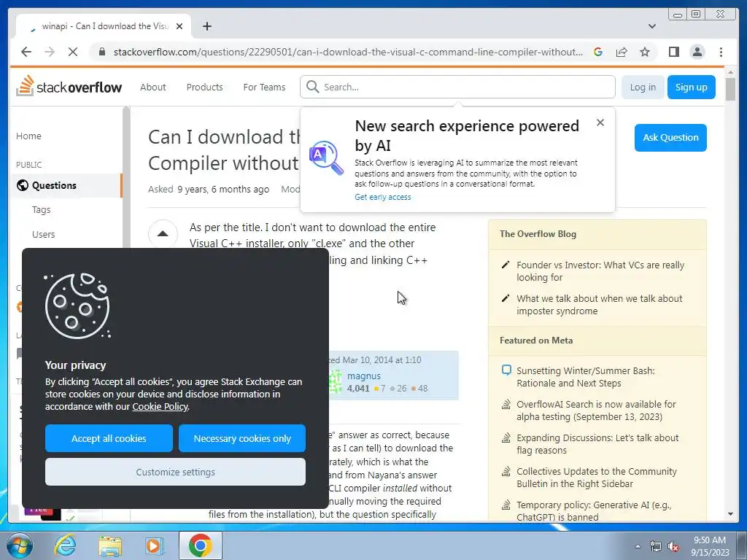Open Windows Media Player from taskbar
Viewport: 747px width, 560px height.
(x=155, y=545)
